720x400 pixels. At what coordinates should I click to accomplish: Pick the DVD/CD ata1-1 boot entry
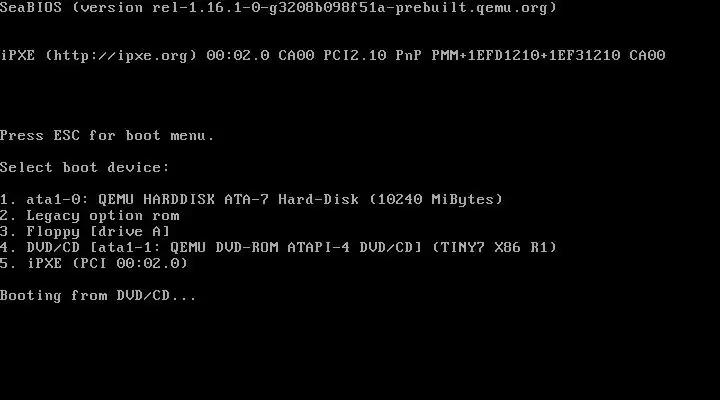coord(278,248)
